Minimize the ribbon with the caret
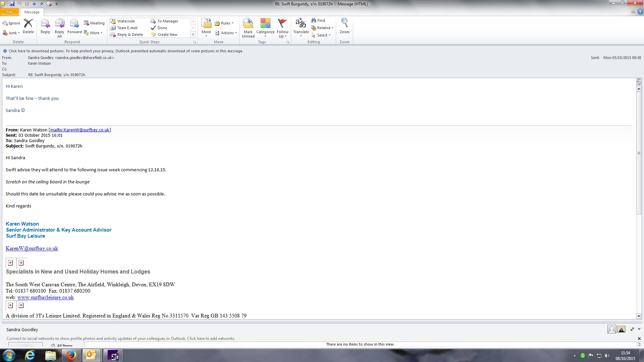Image resolution: width=644 pixels, height=362 pixels. [633, 12]
